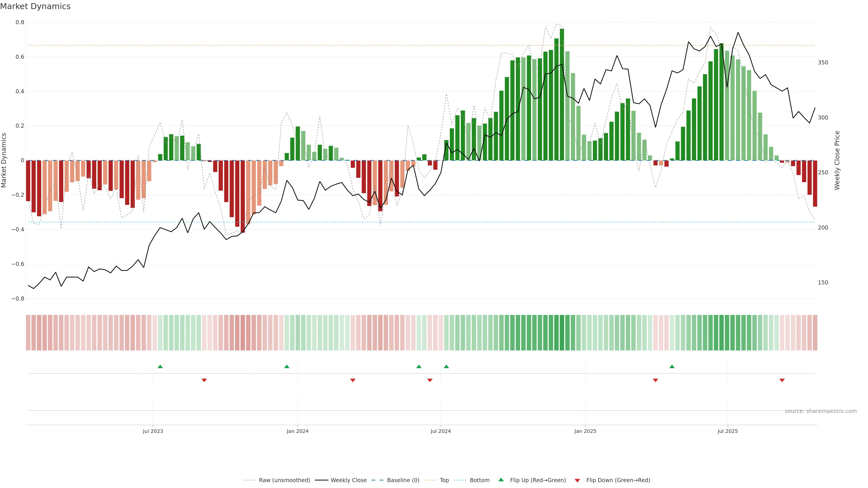868x488 pixels.
Task: Toggle the Weekly Close legend entry
Action: (x=348, y=480)
